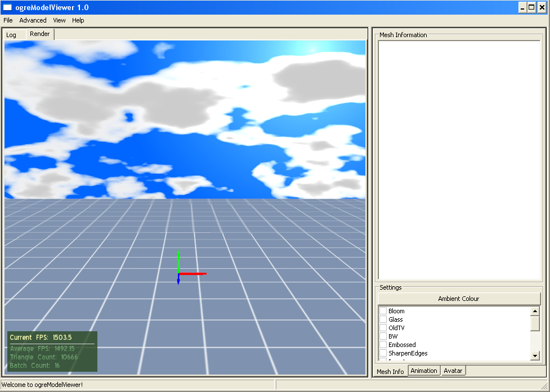This screenshot has height=392, width=550.
Task: Toggle the BW effect checkbox
Action: (x=383, y=336)
